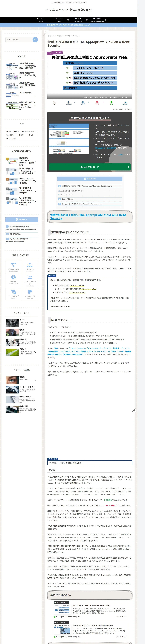Jump to ファイナンシャルマネジメント in table of contents

tap(81, 204)
